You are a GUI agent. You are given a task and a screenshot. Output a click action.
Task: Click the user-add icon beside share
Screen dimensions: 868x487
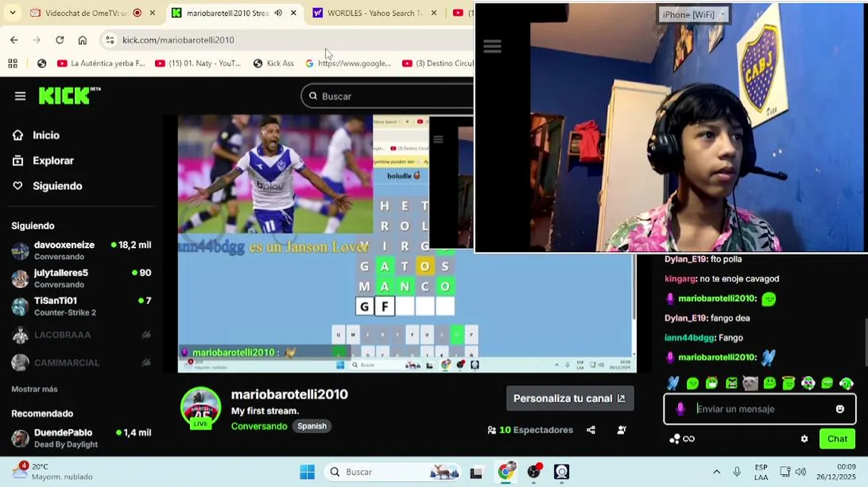(621, 430)
